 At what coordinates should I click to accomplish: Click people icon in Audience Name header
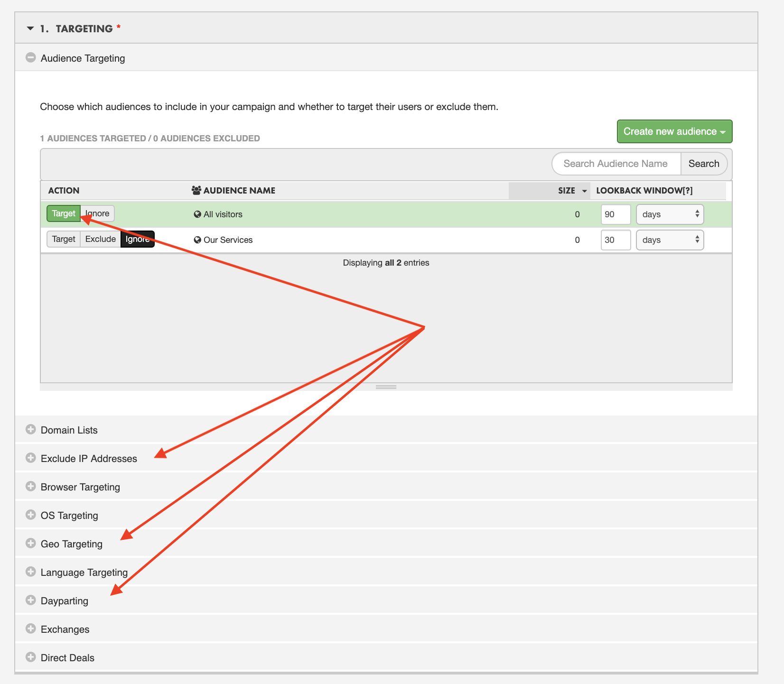[x=196, y=190]
